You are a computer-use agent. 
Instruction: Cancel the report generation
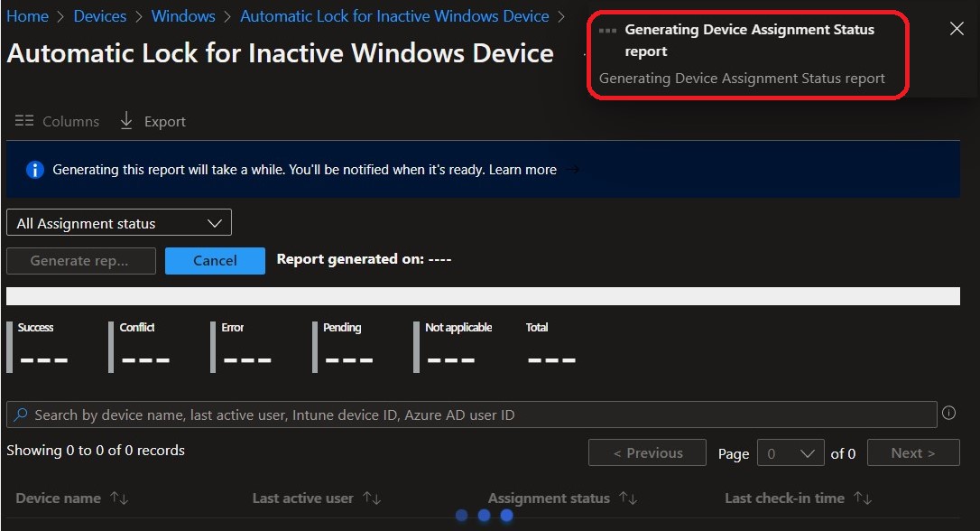click(215, 260)
